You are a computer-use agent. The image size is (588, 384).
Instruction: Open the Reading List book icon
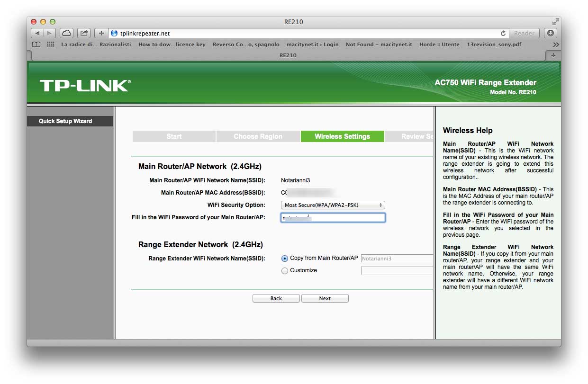[36, 45]
